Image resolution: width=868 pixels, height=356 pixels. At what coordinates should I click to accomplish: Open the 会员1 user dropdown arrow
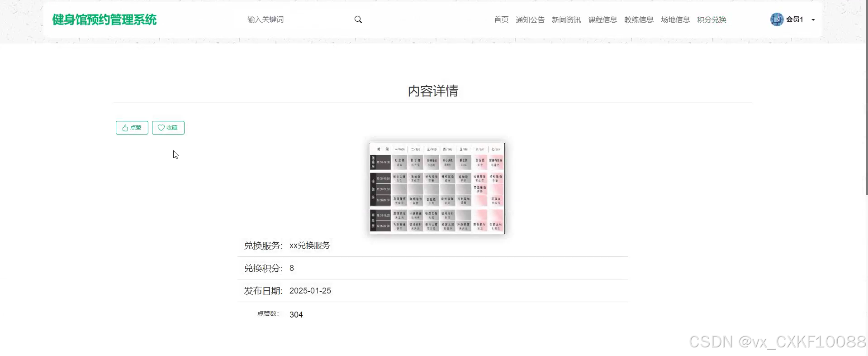[x=813, y=20]
